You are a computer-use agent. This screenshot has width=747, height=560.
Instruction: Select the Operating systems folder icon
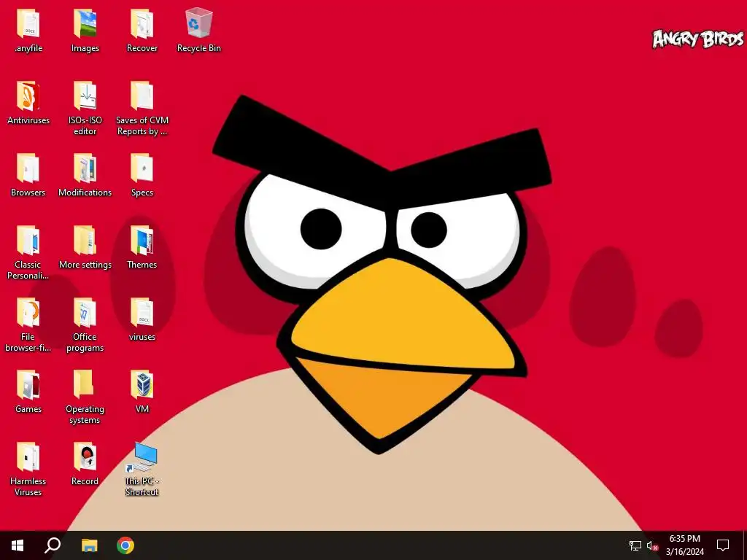pyautogui.click(x=85, y=385)
